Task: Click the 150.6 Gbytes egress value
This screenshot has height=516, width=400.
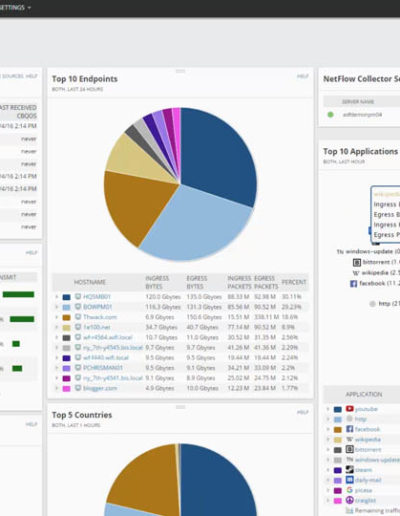Action: [203, 317]
